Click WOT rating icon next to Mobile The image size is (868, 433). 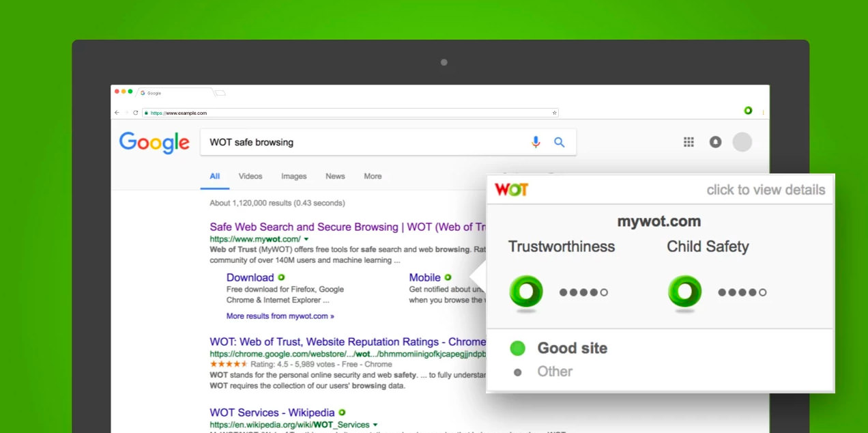click(448, 277)
